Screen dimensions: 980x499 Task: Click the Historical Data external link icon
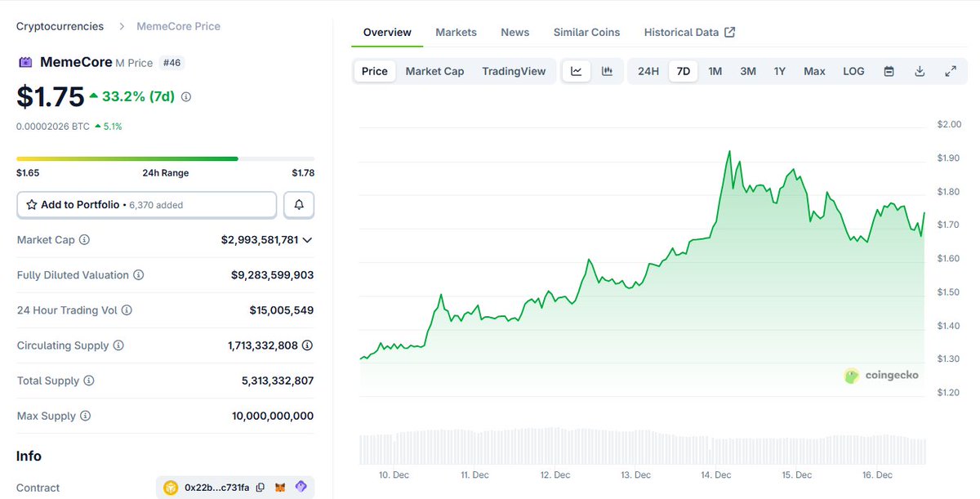pyautogui.click(x=730, y=32)
